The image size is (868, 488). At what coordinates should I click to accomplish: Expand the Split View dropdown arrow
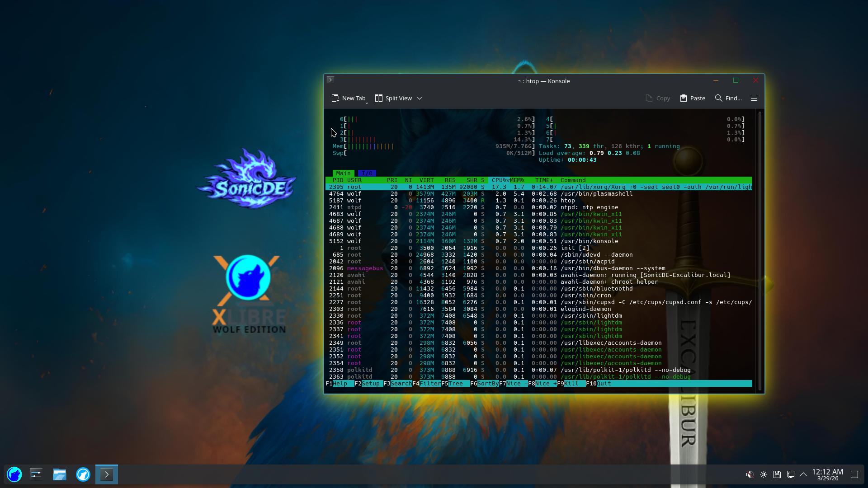click(420, 98)
